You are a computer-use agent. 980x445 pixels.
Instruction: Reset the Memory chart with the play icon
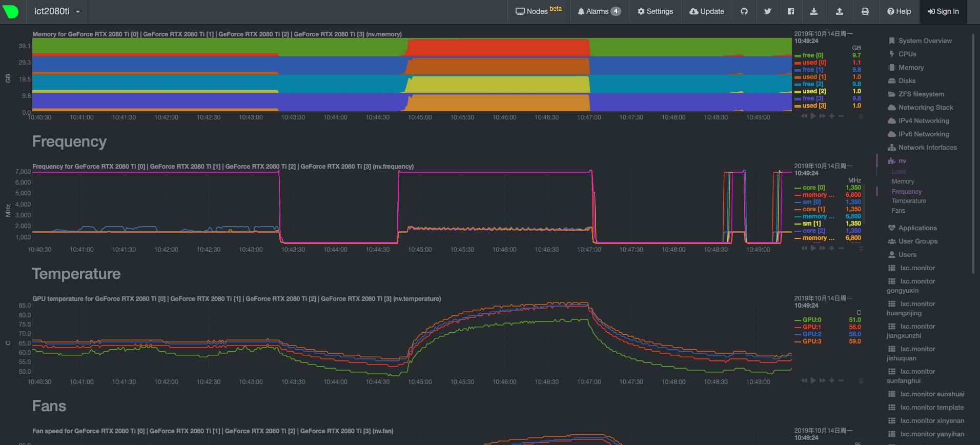813,116
